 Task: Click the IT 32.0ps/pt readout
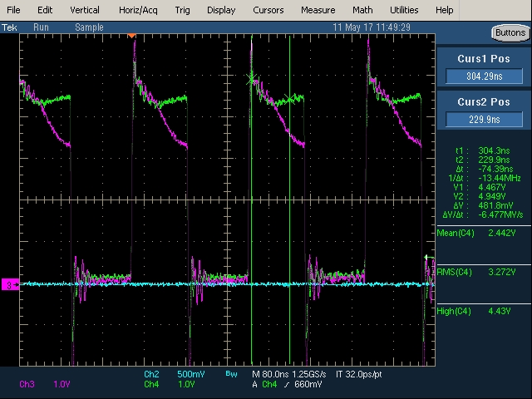[358, 374]
